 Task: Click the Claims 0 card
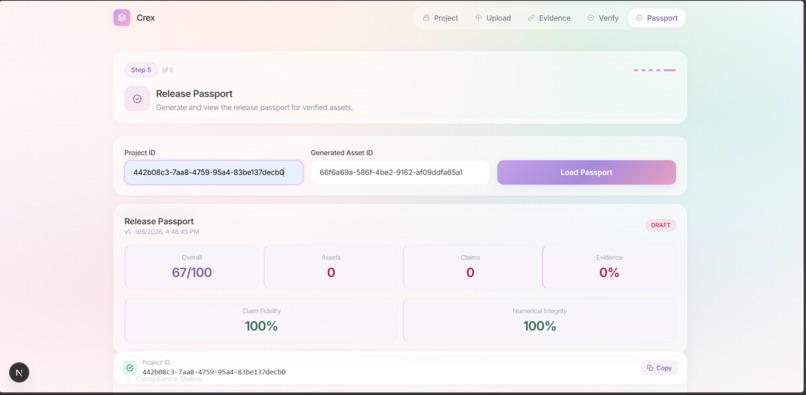click(470, 267)
